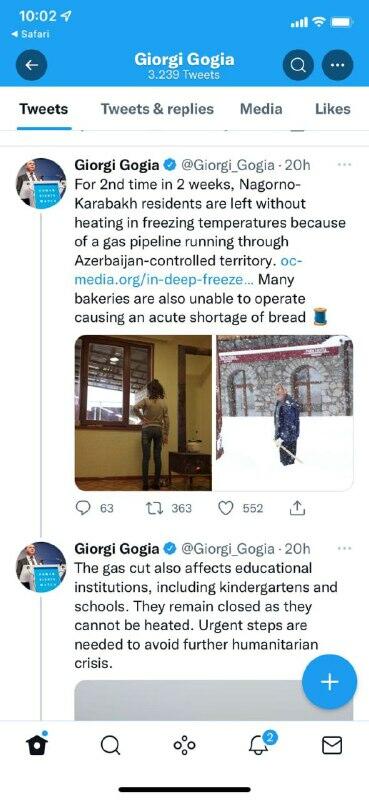Switch to the Media tab
Viewport: 369px width, 800px height.
click(x=261, y=109)
